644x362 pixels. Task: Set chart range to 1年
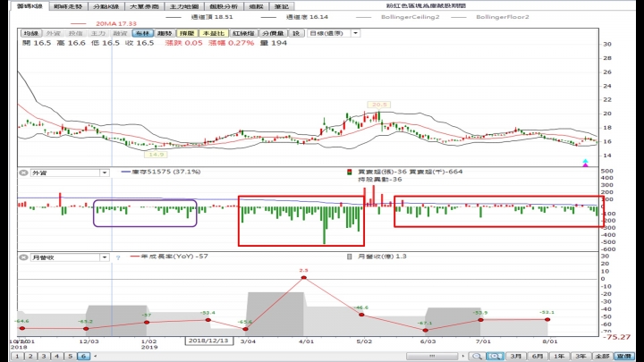(x=559, y=357)
